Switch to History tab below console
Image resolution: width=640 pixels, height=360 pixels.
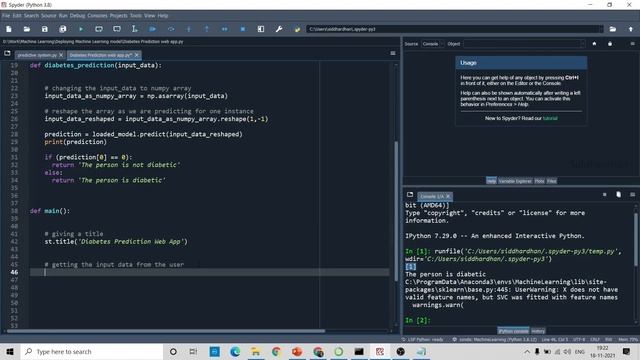point(538,331)
